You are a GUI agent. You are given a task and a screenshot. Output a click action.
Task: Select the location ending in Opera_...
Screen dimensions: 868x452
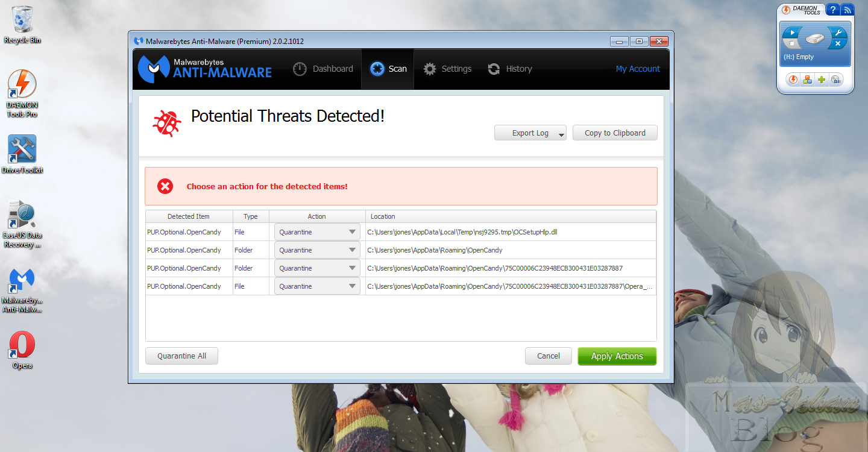[x=510, y=286]
